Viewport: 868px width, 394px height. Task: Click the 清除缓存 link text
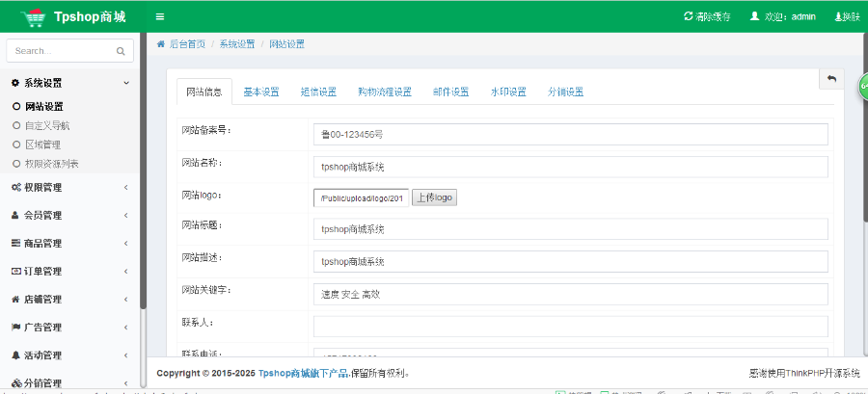pyautogui.click(x=713, y=16)
